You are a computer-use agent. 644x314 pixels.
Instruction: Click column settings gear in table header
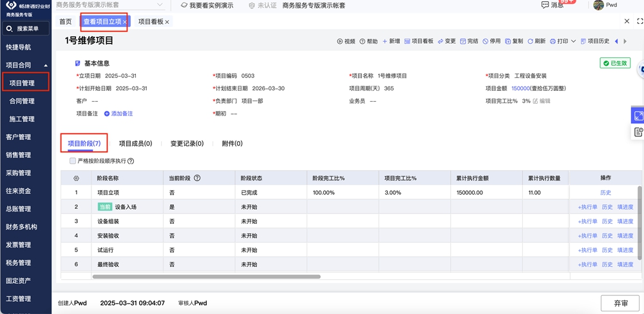pos(76,178)
